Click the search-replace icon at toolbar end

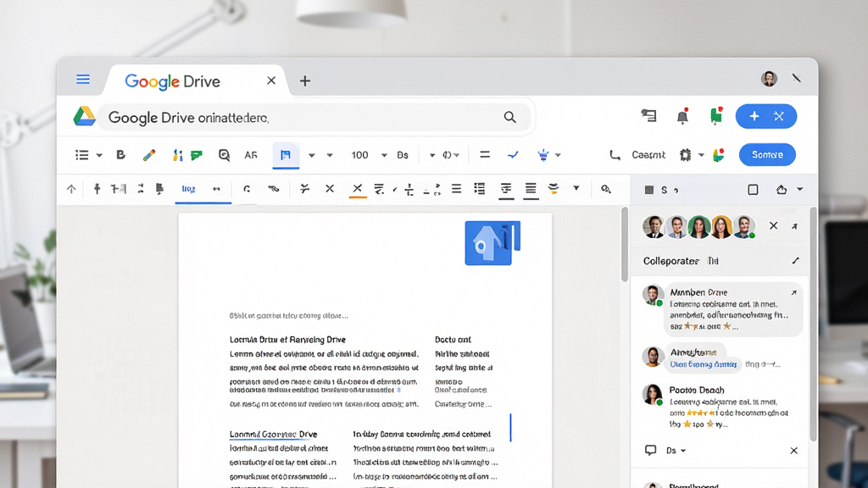(x=606, y=189)
